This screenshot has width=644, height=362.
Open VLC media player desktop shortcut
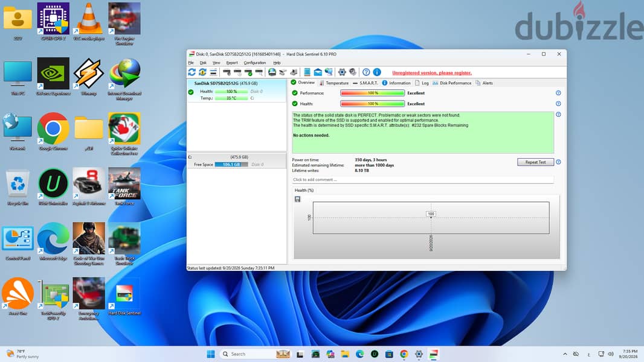[89, 22]
